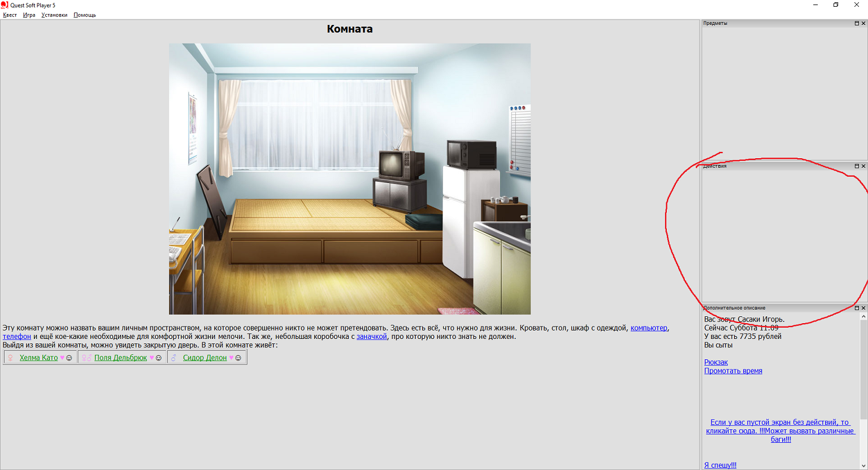Click the компьютер link in room description
The image size is (868, 470).
[649, 328]
